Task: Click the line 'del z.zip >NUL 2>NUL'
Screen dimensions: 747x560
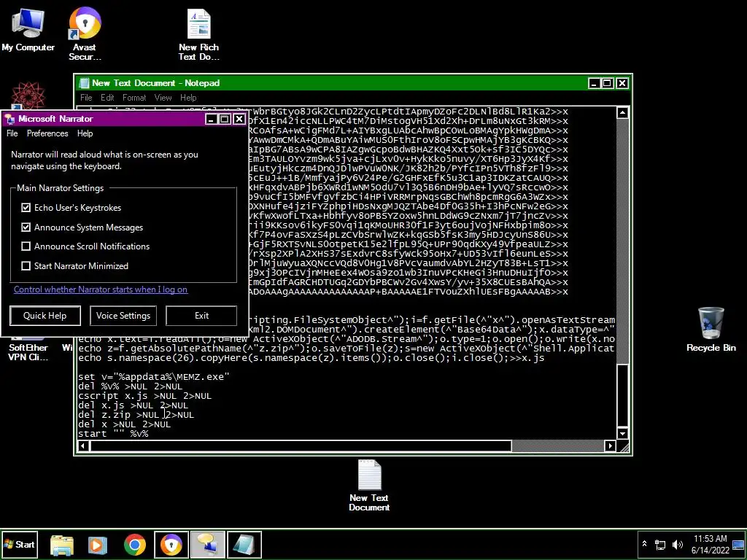Action: 136,415
